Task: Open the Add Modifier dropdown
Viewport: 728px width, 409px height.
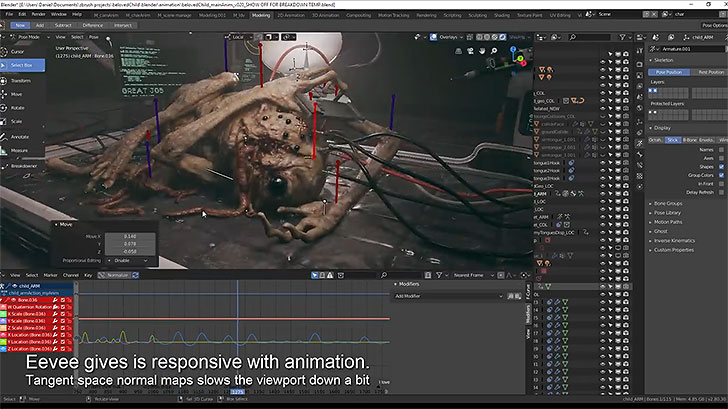Action: [448, 296]
